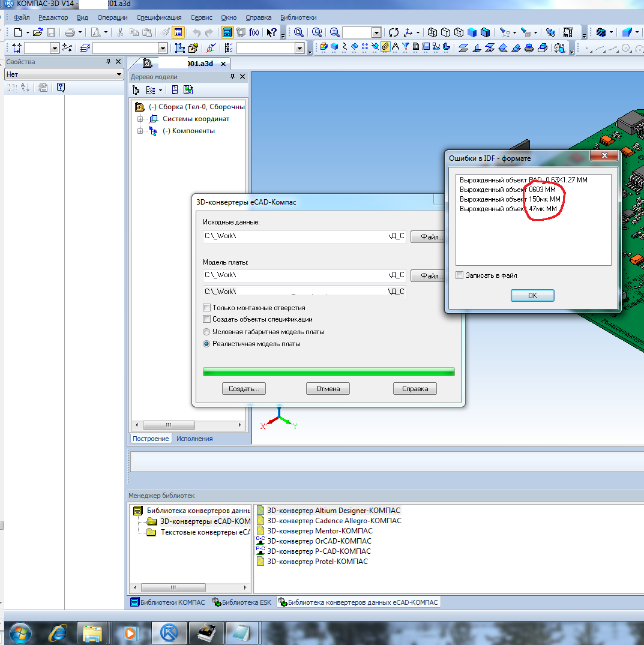Screen dimensions: 644x645
Task: Open Internet Explorer from the taskbar
Action: [58, 632]
